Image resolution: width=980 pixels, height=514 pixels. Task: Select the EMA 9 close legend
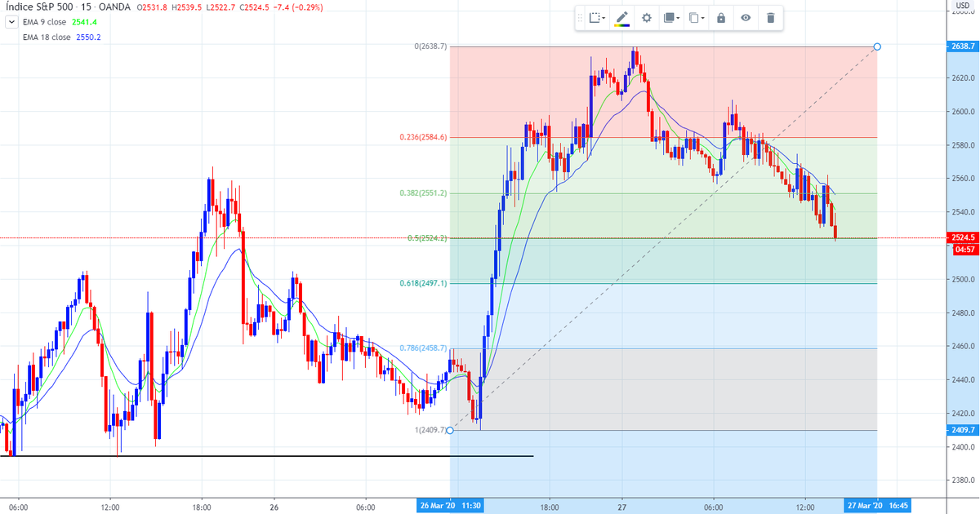pyautogui.click(x=45, y=22)
